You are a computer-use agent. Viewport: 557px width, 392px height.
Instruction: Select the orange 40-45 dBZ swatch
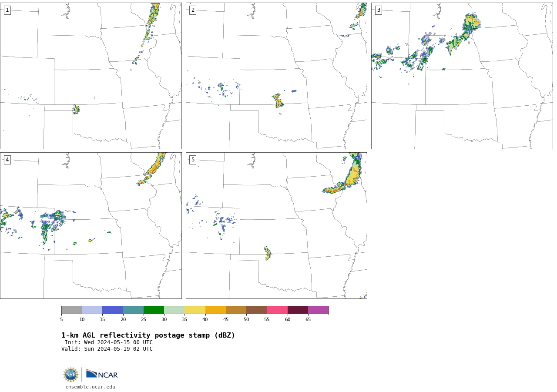(215, 310)
